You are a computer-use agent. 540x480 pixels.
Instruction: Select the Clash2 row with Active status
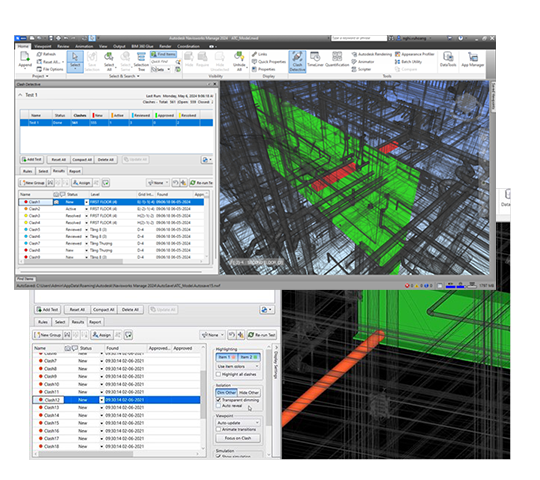[111, 209]
